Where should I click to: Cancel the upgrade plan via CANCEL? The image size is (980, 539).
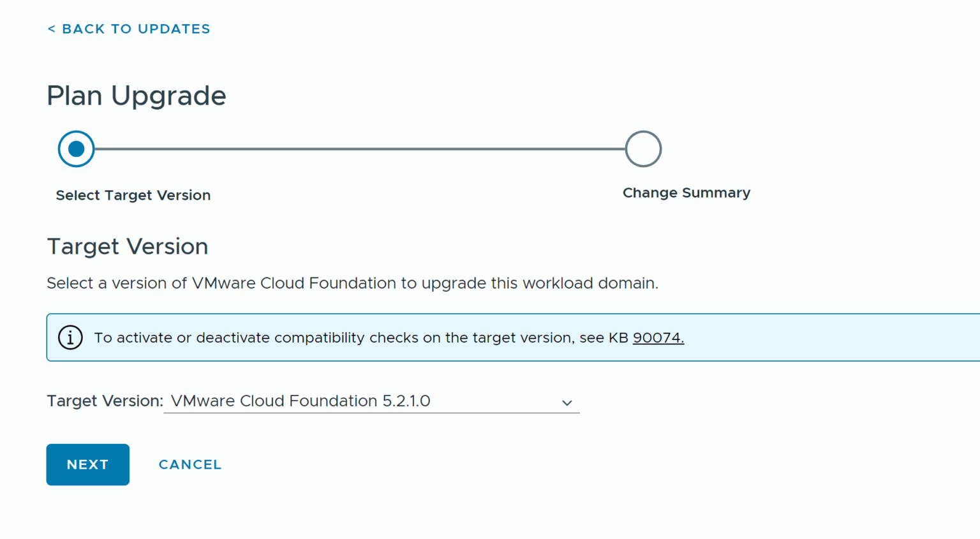point(189,464)
